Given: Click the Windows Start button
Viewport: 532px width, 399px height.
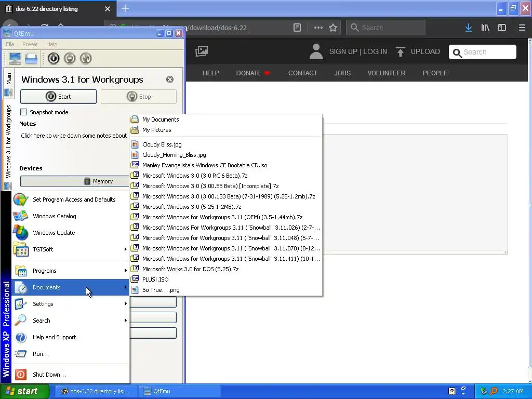Looking at the screenshot, I should point(25,391).
